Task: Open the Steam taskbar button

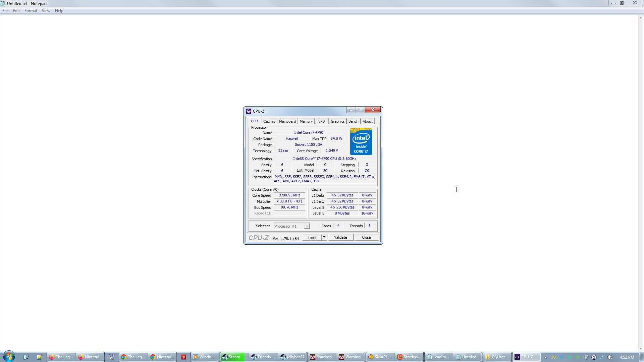Action: 232,357
